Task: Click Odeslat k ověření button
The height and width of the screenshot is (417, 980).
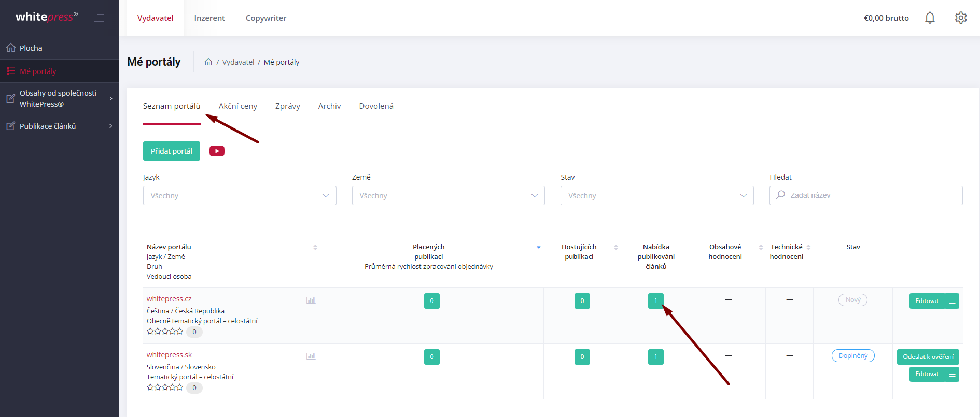Action: [x=928, y=357]
